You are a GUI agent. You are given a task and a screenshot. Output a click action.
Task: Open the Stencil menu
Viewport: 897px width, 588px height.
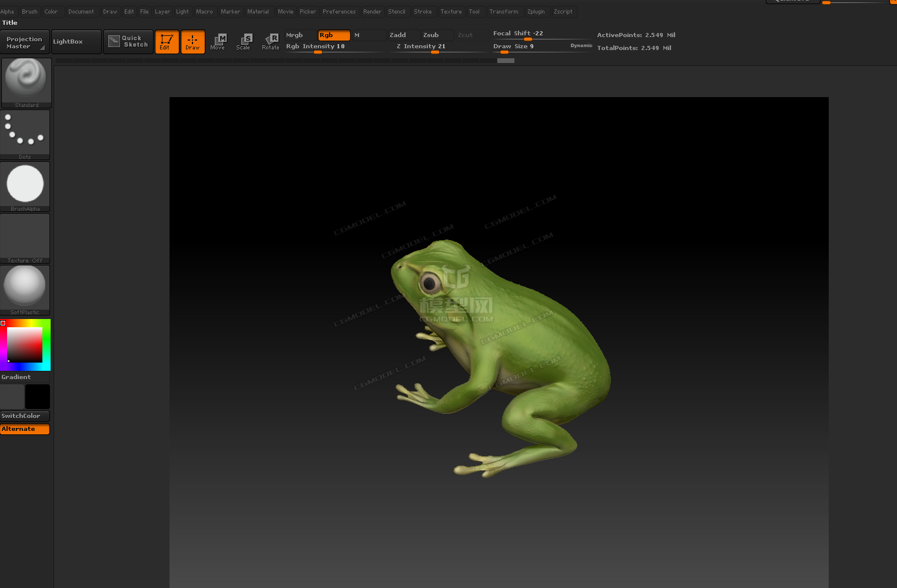point(397,12)
